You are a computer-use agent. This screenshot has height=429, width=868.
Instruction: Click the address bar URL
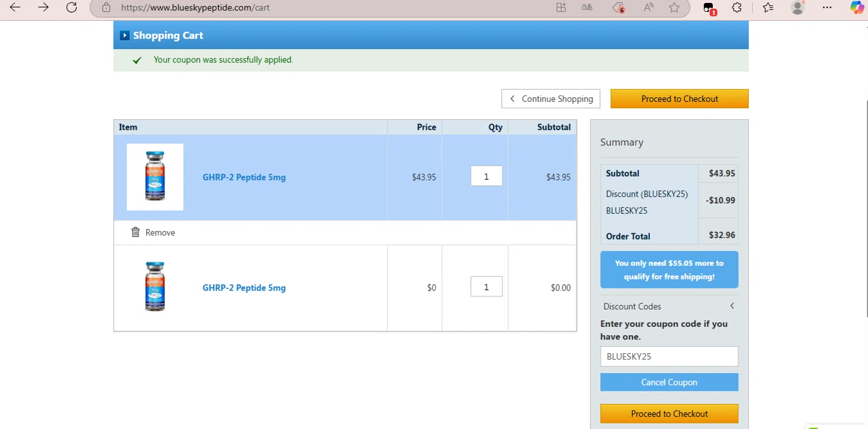[195, 8]
